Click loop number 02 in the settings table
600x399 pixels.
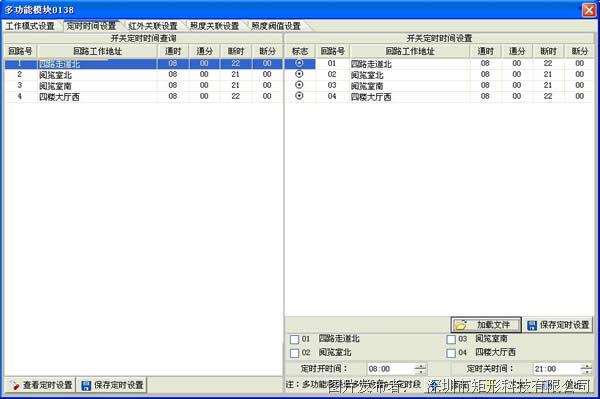(x=332, y=74)
